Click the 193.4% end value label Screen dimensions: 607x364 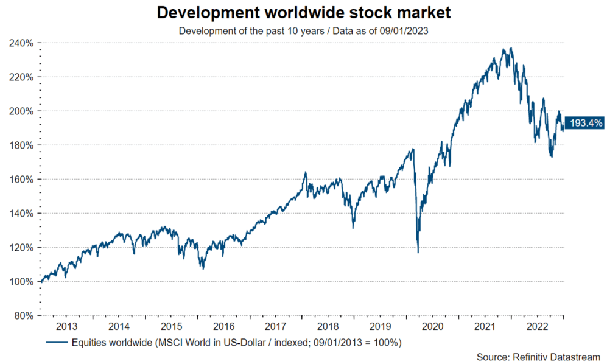(584, 123)
